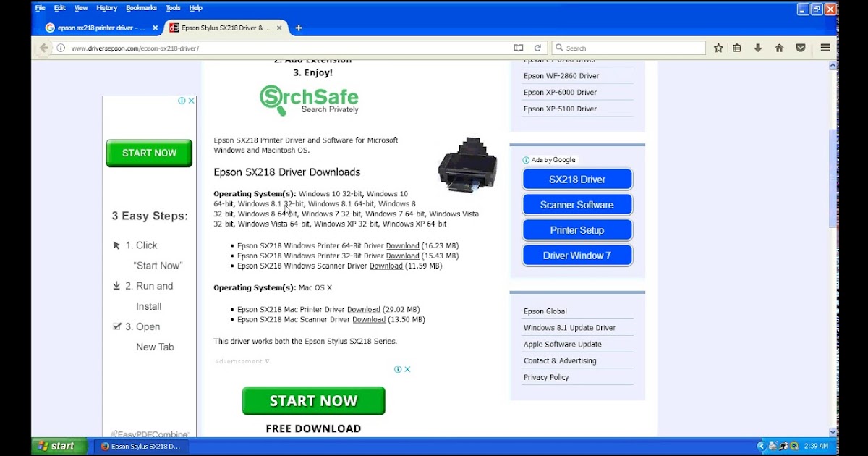Click the Epson SX218 Driver Downloads heading
Screen dimensions: 868x456
[286, 172]
